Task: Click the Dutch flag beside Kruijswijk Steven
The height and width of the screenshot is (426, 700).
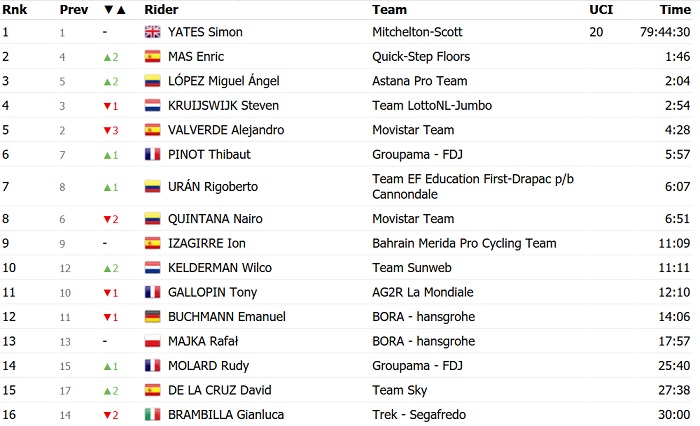Action: [152, 105]
